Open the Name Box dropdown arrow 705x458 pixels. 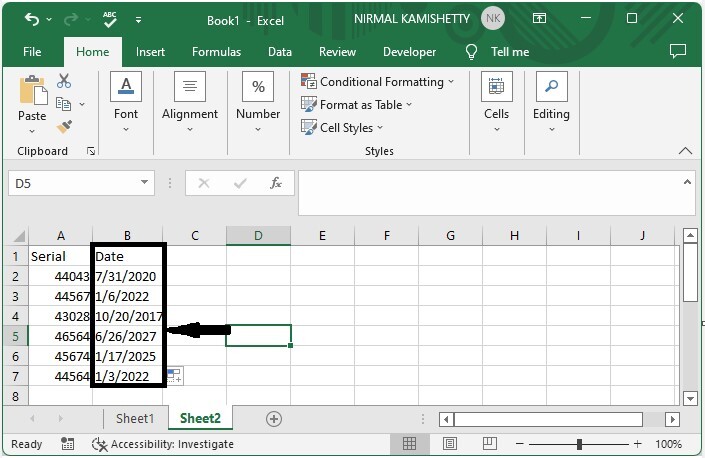(x=145, y=183)
